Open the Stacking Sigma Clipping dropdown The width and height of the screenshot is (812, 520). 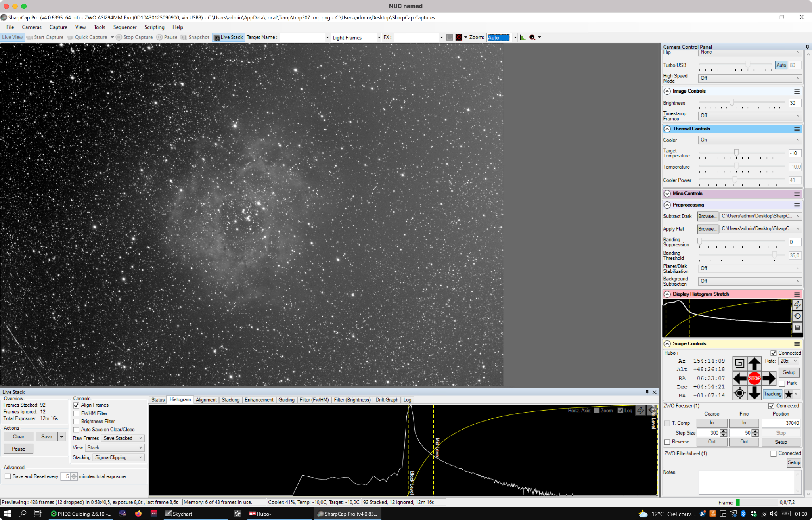coord(119,457)
